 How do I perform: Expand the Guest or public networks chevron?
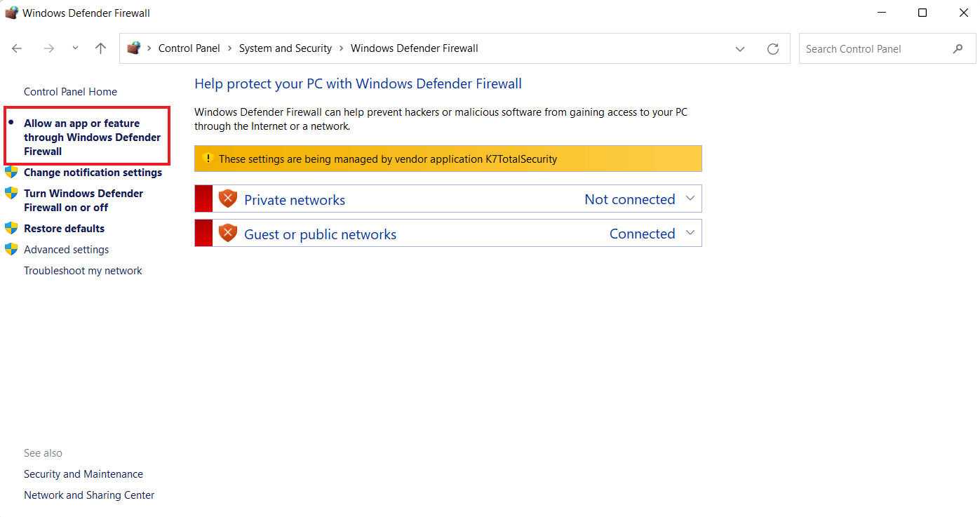coord(690,233)
